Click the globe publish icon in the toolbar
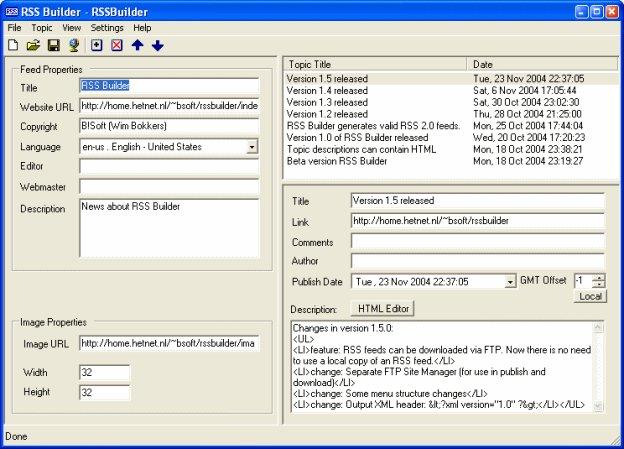This screenshot has width=624, height=449. point(73,45)
